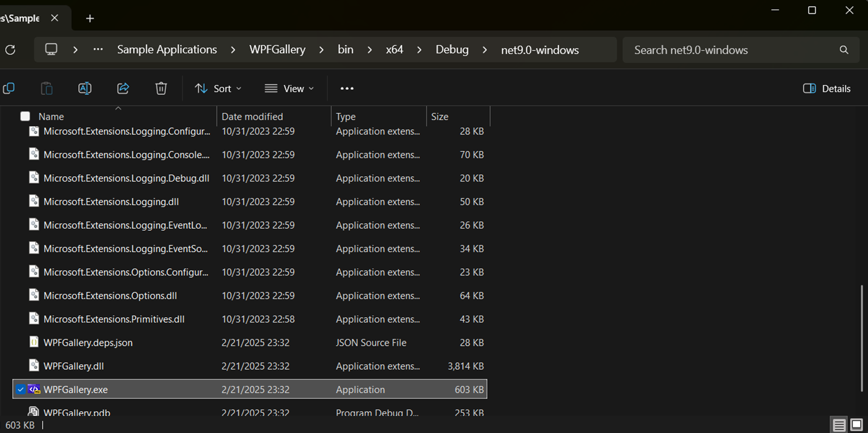This screenshot has height=433, width=868.
Task: Navigate to x64 breadcrumb folder
Action: 394,50
